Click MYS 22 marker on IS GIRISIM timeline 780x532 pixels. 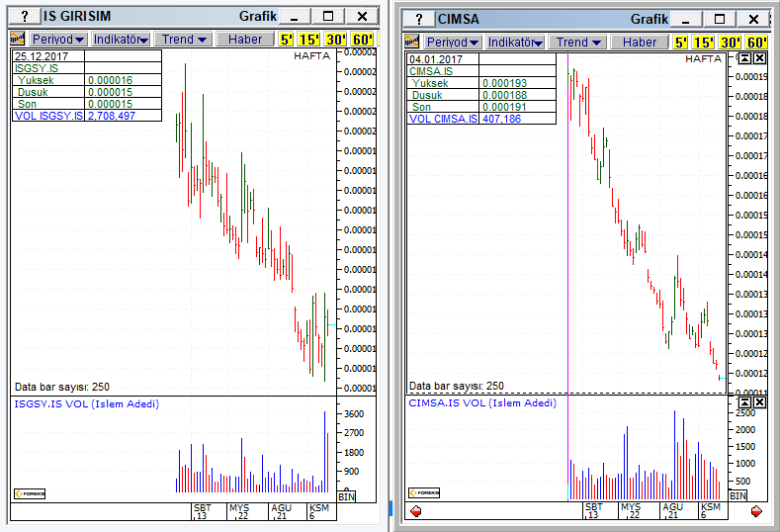[x=239, y=511]
